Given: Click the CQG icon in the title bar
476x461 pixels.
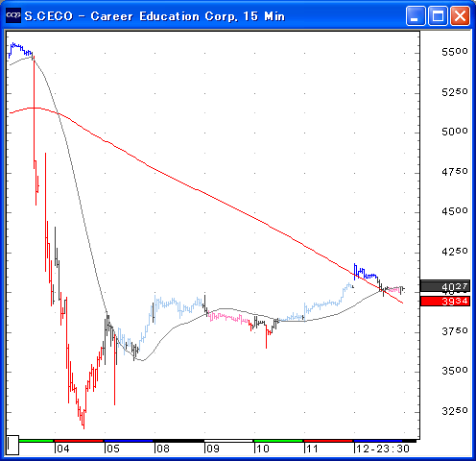Looking at the screenshot, I should (13, 15).
